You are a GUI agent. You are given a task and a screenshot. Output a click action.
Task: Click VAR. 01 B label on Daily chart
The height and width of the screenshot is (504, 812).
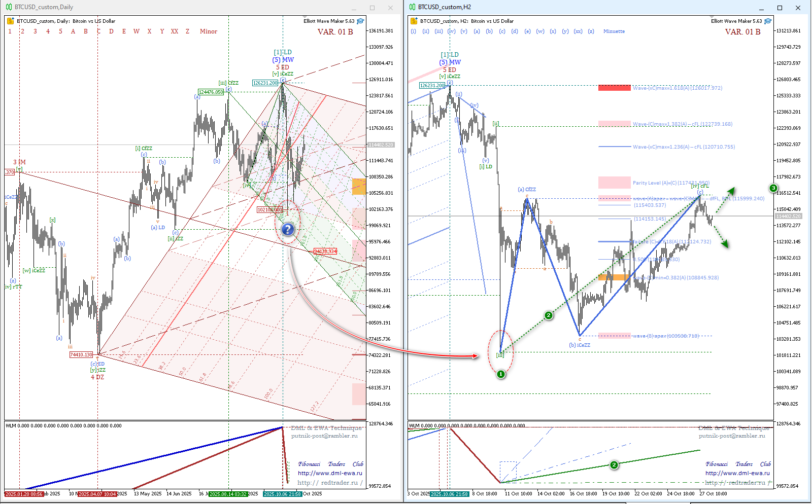(335, 32)
